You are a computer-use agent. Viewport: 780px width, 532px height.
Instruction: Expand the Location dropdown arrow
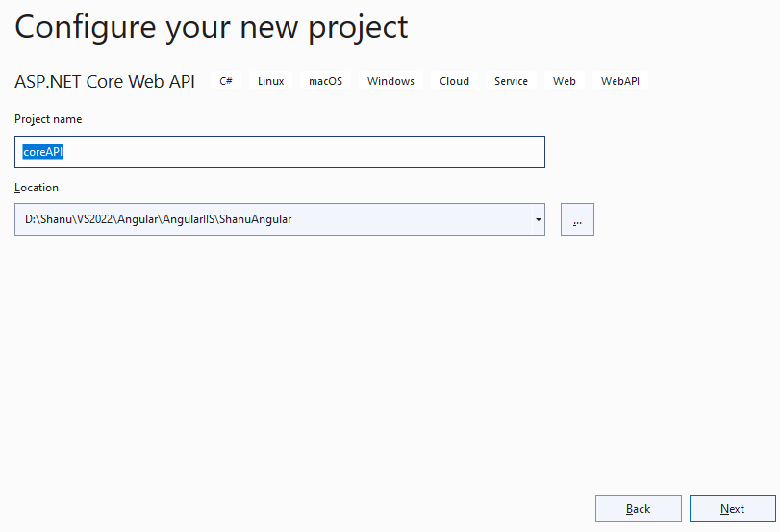[x=538, y=219]
